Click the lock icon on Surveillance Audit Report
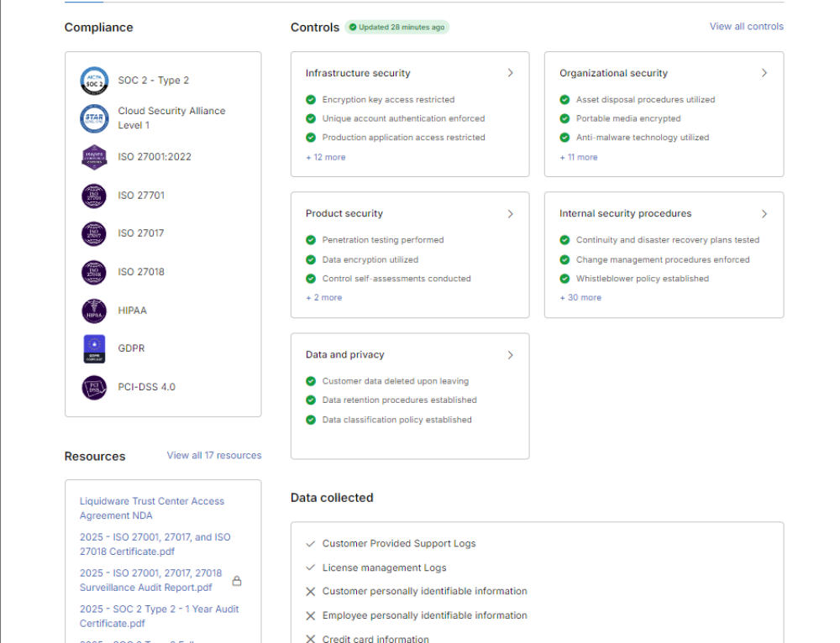Screen dimensions: 840x643 [x=238, y=580]
